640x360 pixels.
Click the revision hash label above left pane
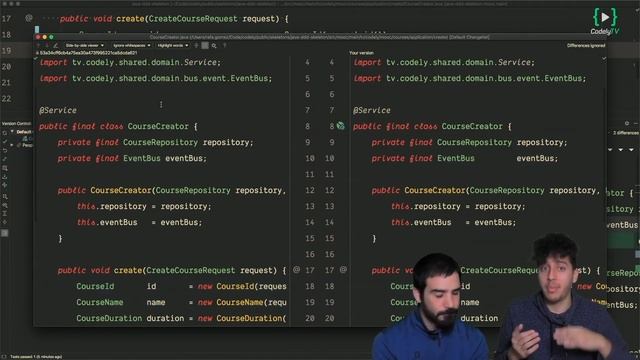click(x=88, y=53)
